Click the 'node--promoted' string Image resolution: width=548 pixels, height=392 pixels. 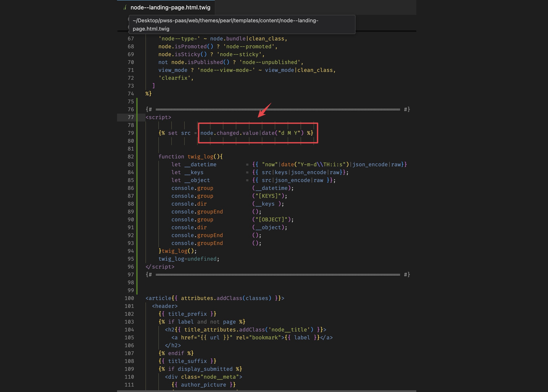(x=249, y=47)
